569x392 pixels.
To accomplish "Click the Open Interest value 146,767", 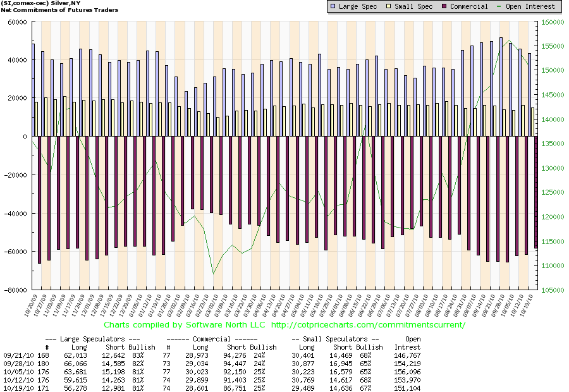I will 407,355.
